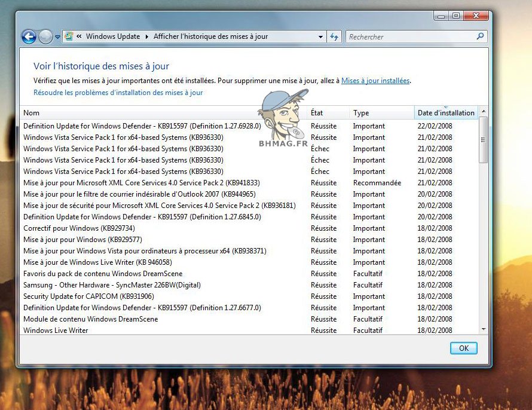Click the refresh button beside address bar
532x410 pixels.
point(334,36)
